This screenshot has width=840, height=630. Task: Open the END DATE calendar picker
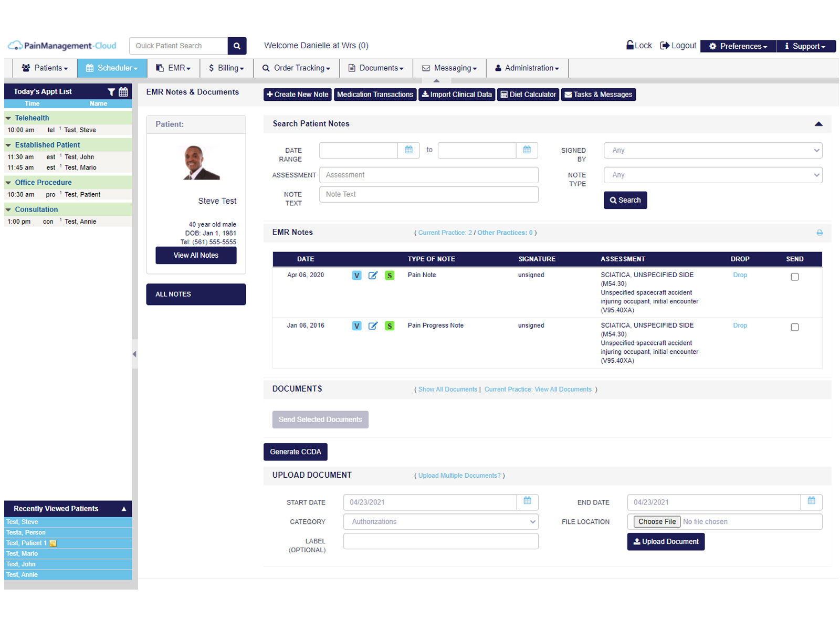tap(812, 502)
